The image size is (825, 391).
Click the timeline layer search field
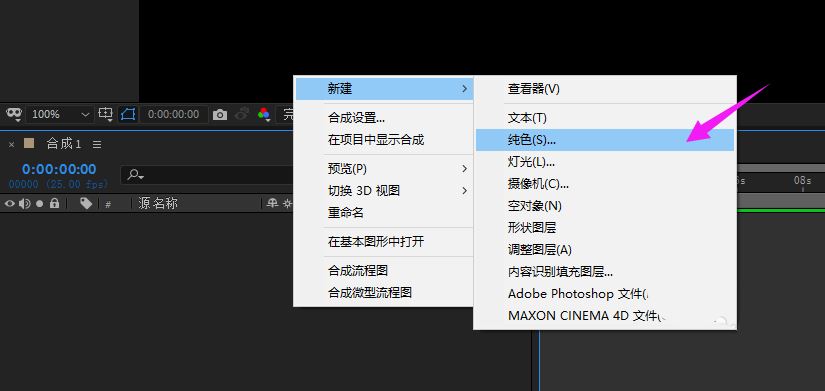click(206, 175)
